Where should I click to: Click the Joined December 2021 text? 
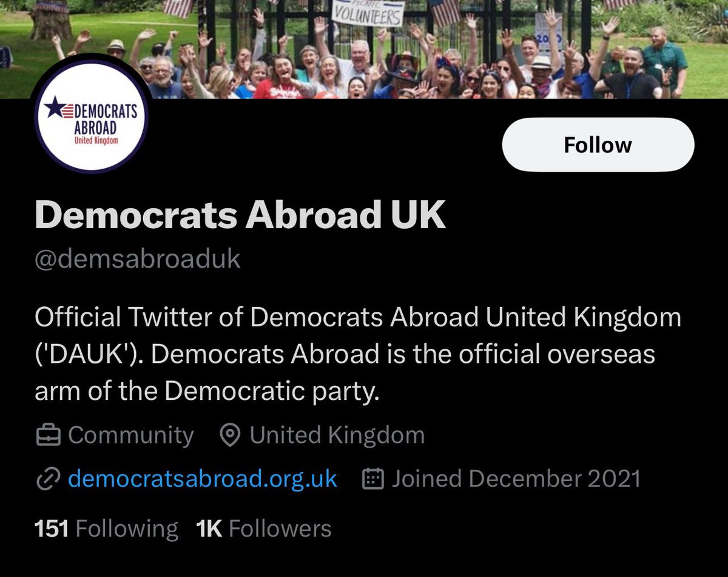tap(516, 479)
